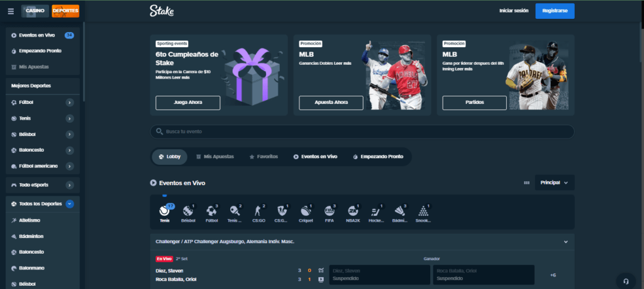
Task: Expand the Fútbol americano arrow
Action: pos(70,166)
